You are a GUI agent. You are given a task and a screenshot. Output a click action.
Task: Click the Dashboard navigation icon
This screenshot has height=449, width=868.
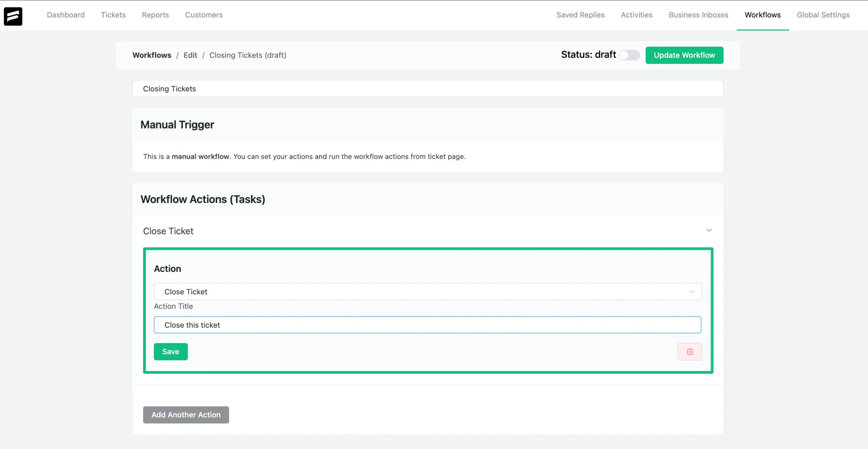click(66, 16)
